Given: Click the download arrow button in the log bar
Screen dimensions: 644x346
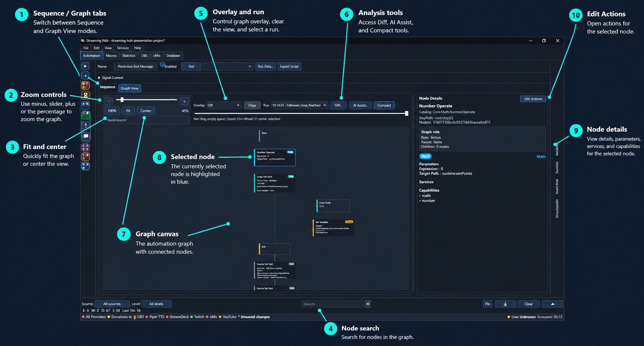Looking at the screenshot, I should (505, 304).
